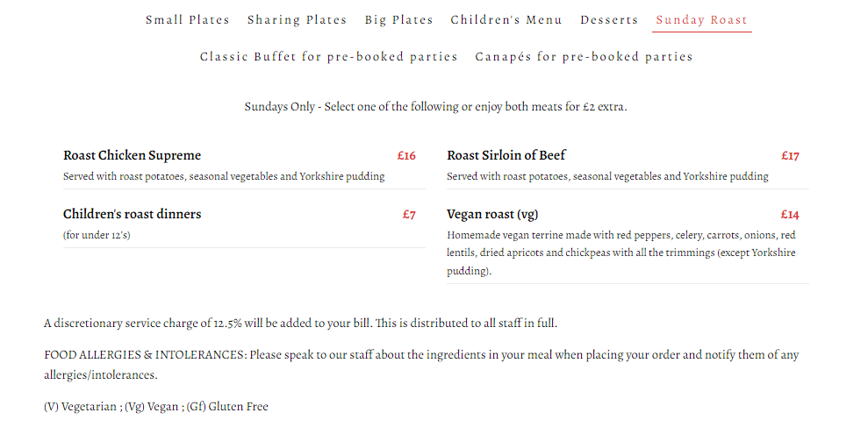The height and width of the screenshot is (427, 868).
Task: View the Desserts tab
Action: tap(609, 19)
